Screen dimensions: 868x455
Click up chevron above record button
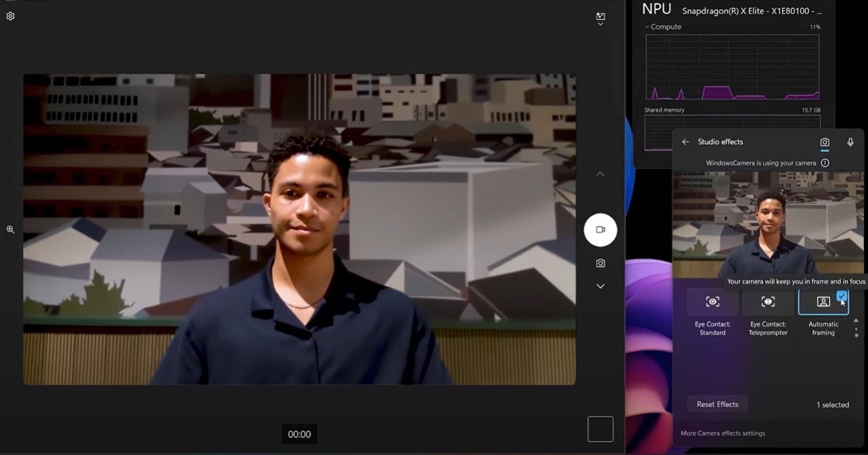[x=600, y=175]
